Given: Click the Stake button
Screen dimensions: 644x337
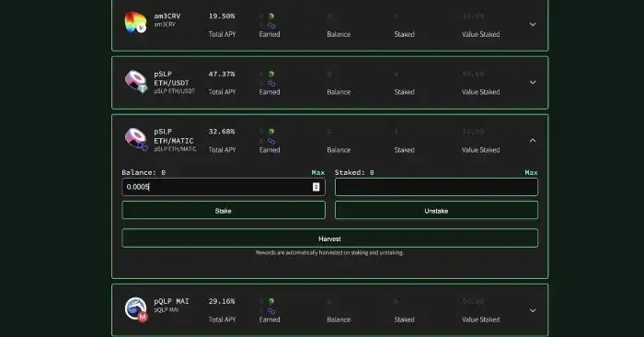Looking at the screenshot, I should (x=224, y=211).
